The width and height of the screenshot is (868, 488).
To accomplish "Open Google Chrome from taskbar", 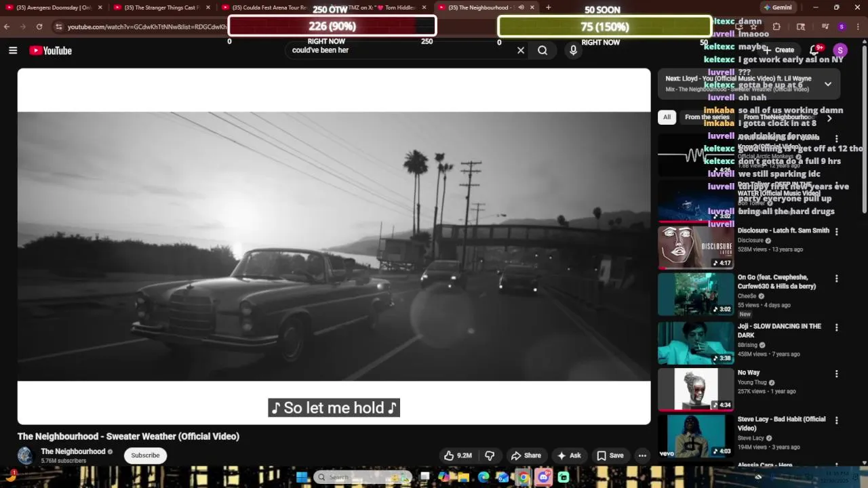I will [x=524, y=477].
